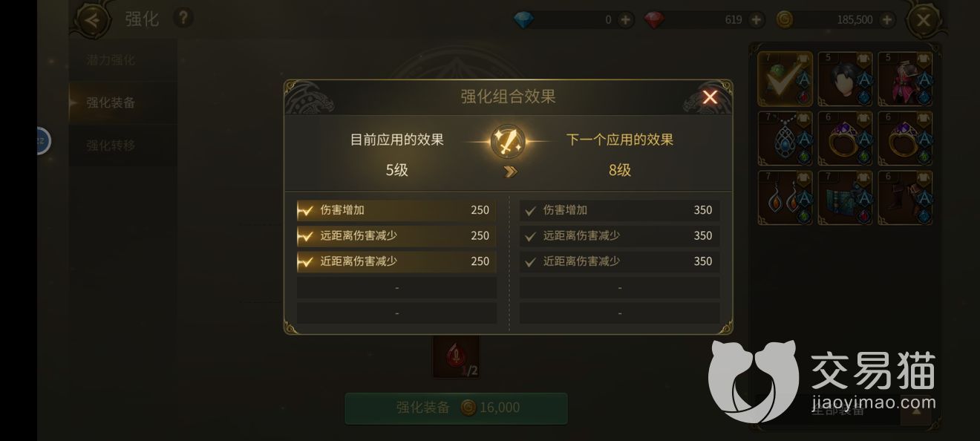980x441 pixels.
Task: Expand the 全部装备 filter dropdown arrow
Action: click(917, 410)
